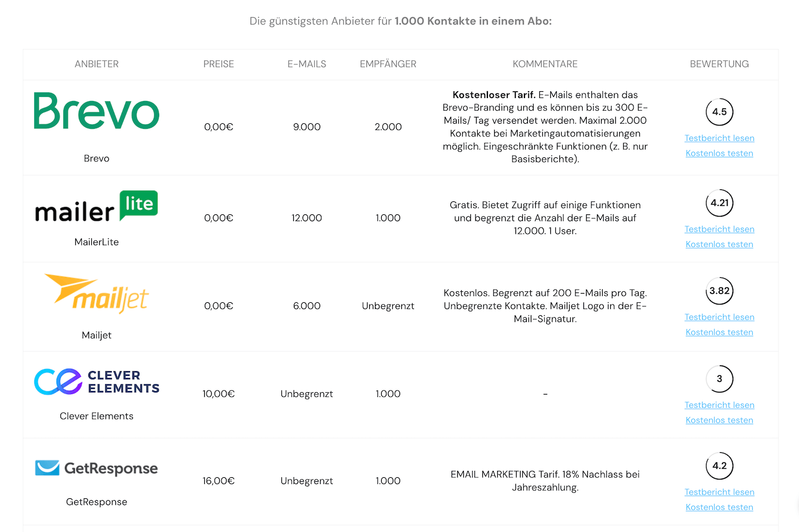The width and height of the screenshot is (799, 532).
Task: Start MailerLite's Kostenlos testen link
Action: tap(719, 245)
